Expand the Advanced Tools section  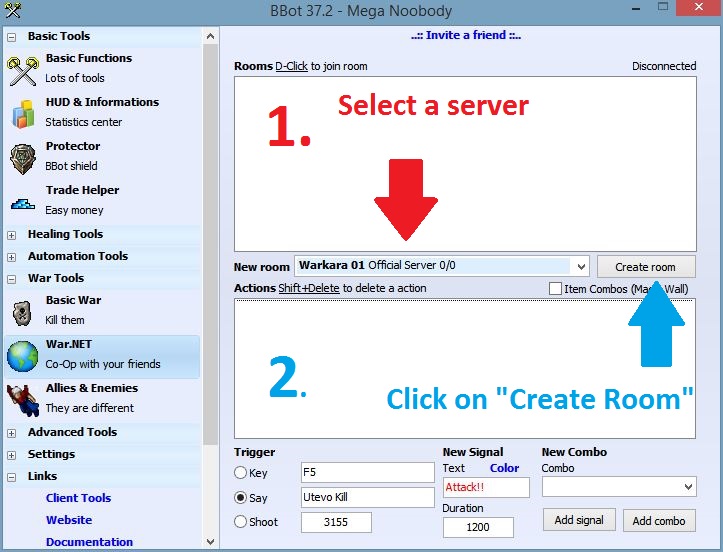(x=11, y=433)
